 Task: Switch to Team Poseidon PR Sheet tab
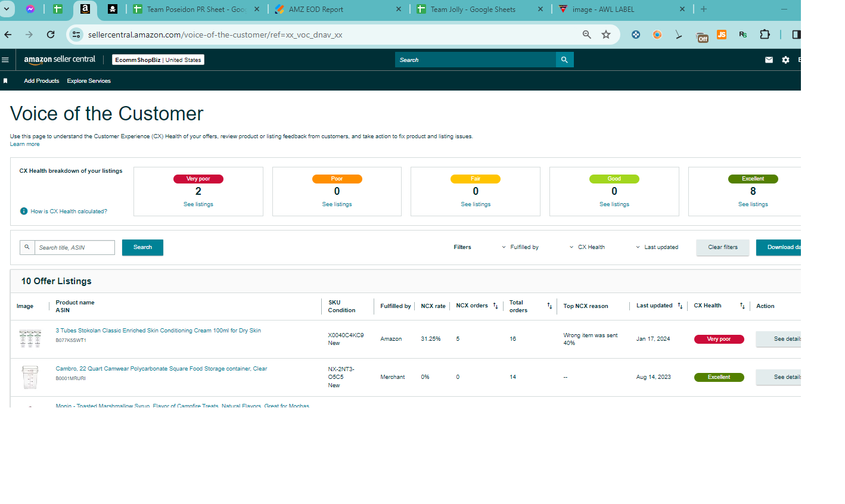tap(195, 10)
